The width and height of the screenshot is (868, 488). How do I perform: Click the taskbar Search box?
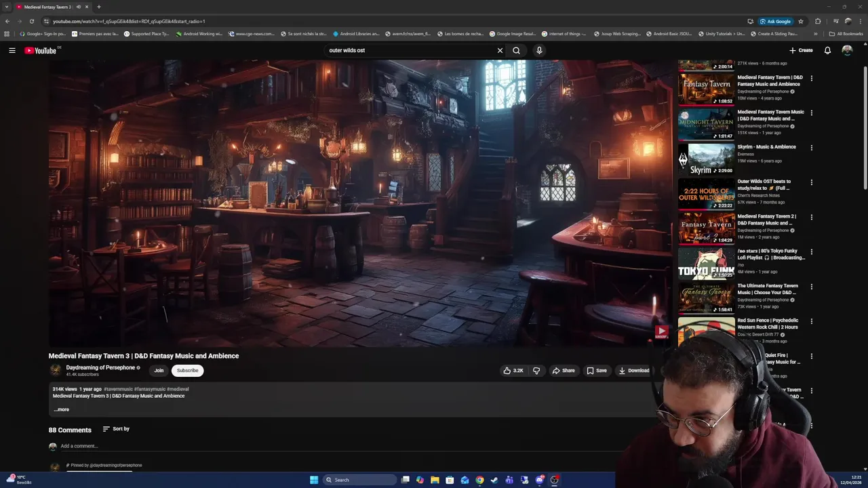[360, 480]
